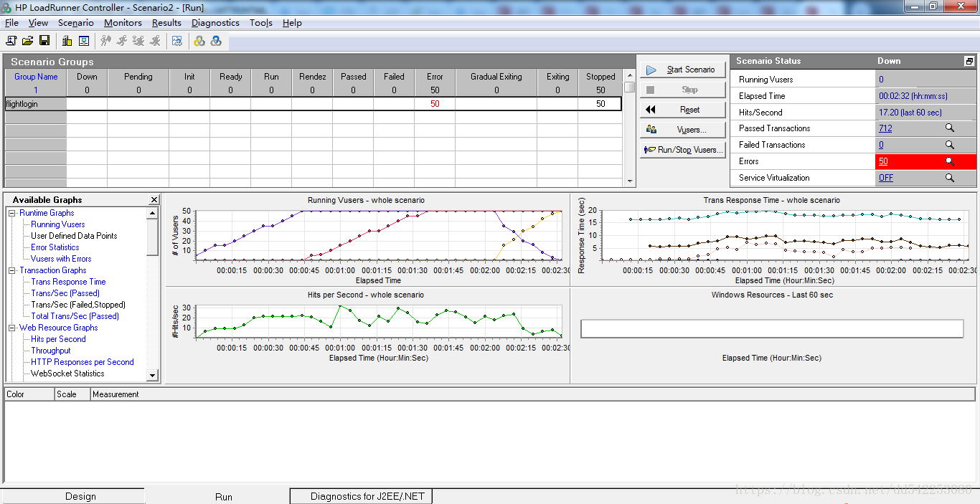The height and width of the screenshot is (504, 980).
Task: Select HTTP Responses per Second item
Action: pyautogui.click(x=83, y=362)
